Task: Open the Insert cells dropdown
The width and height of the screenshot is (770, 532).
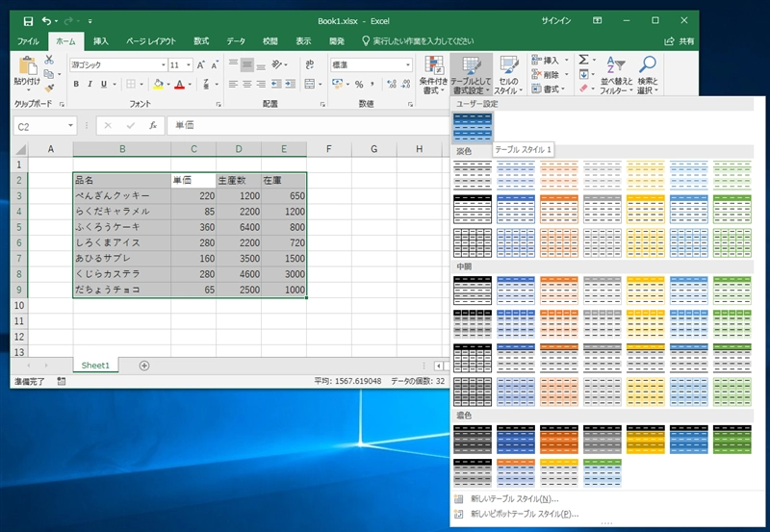Action: pos(567,60)
